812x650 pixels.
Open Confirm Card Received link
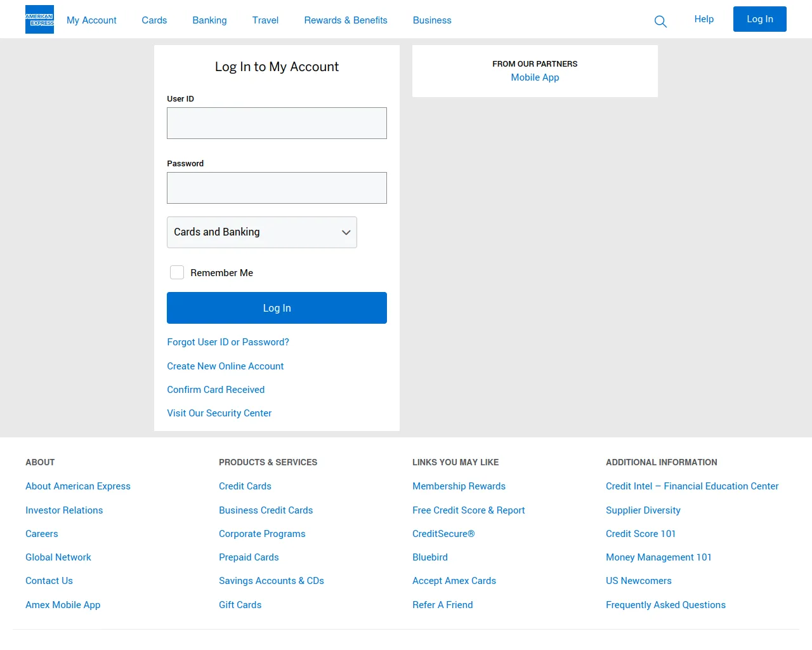(x=216, y=390)
